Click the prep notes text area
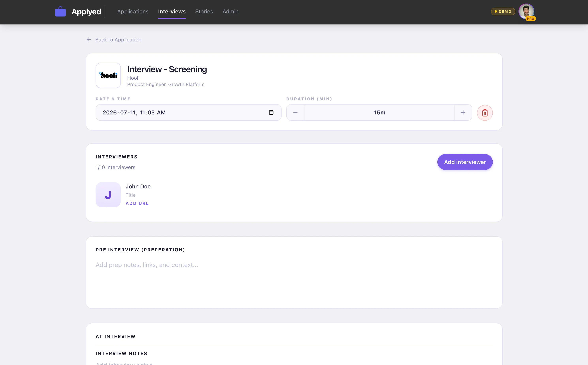Viewport: 588px width, 365px height. (x=294, y=280)
